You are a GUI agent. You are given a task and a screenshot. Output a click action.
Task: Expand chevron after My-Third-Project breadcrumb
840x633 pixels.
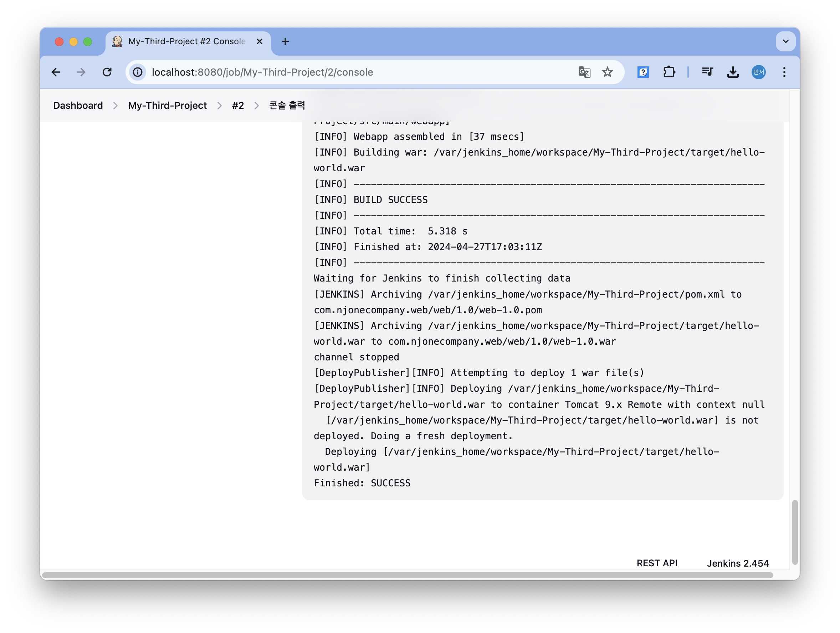click(x=220, y=106)
